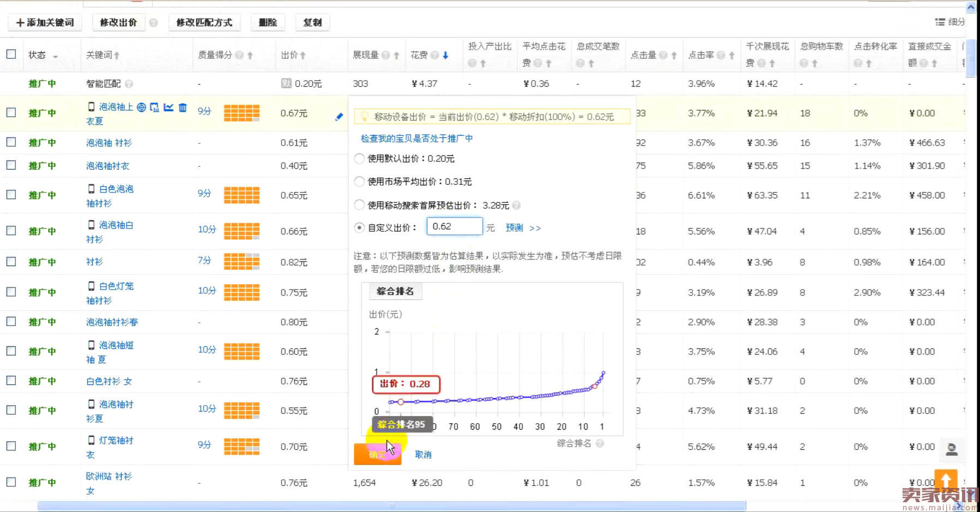
Task: Tick the checkbox for 欧洲站 衬衫 女 row
Action: [11, 482]
